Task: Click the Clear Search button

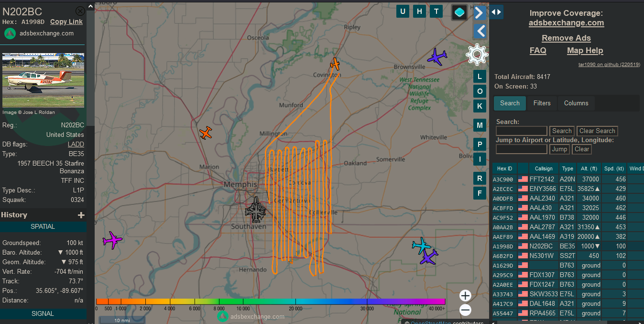Action: click(x=597, y=131)
